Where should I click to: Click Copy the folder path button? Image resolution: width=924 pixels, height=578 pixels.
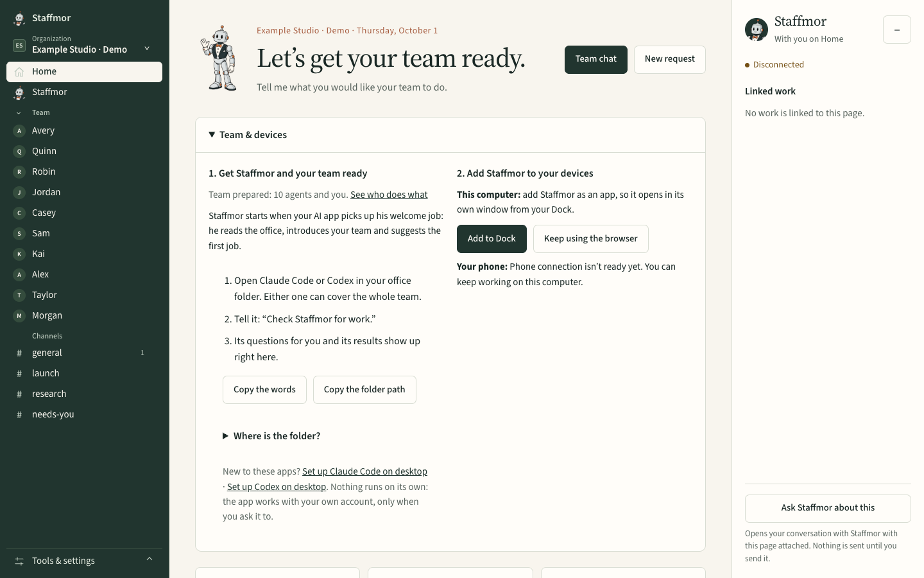364,390
